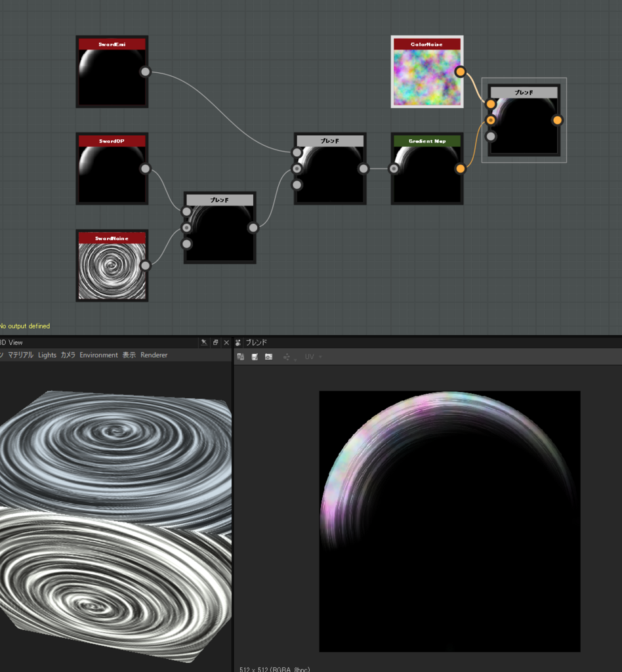Open the UV dropdown in 2D view toolbar
Viewport: 622px width, 672px height.
tap(313, 356)
